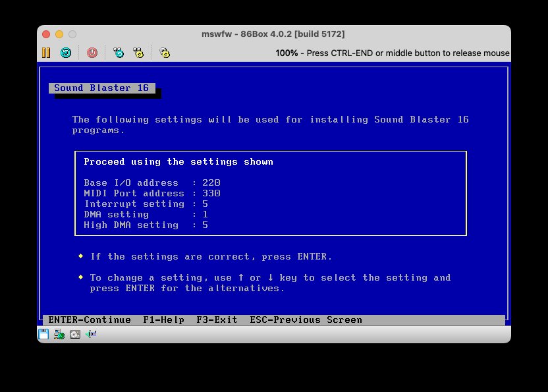Send Ctrl+Alt+Del using the teal keys icon

pyautogui.click(x=119, y=53)
